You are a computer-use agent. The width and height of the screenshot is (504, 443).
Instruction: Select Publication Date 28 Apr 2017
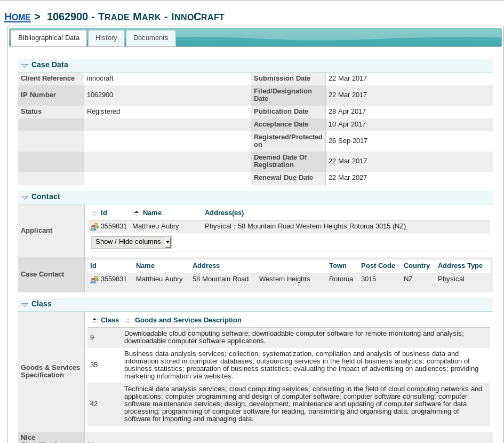347,112
